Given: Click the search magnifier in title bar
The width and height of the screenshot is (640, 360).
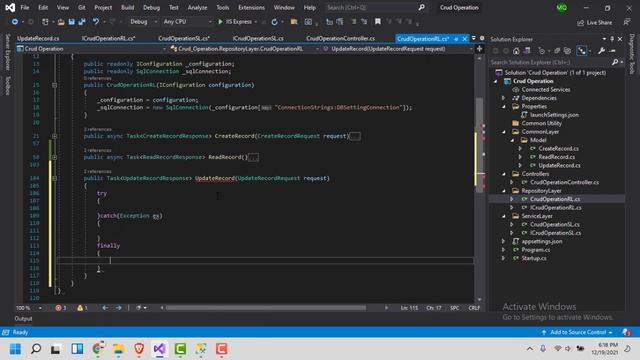Looking at the screenshot, I should click(x=421, y=7).
